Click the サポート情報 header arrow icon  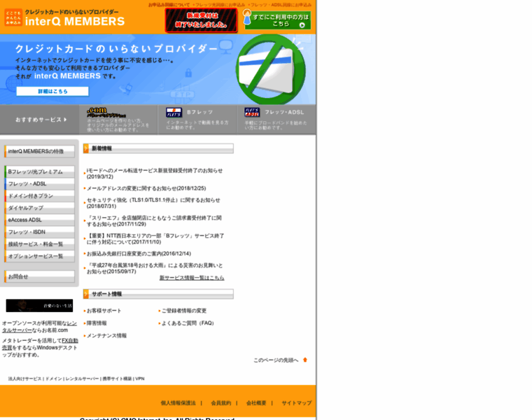coord(86,294)
